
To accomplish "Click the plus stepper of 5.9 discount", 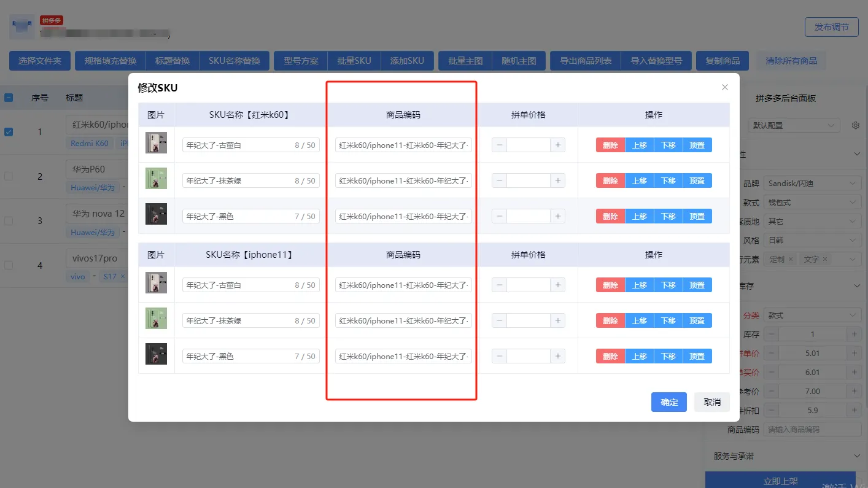I will point(854,411).
